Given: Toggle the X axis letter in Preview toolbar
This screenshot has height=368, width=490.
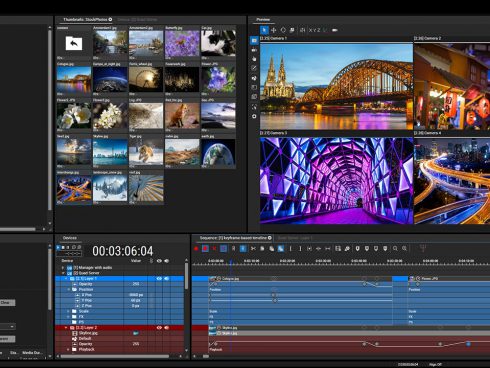Looking at the screenshot, I should [310, 30].
